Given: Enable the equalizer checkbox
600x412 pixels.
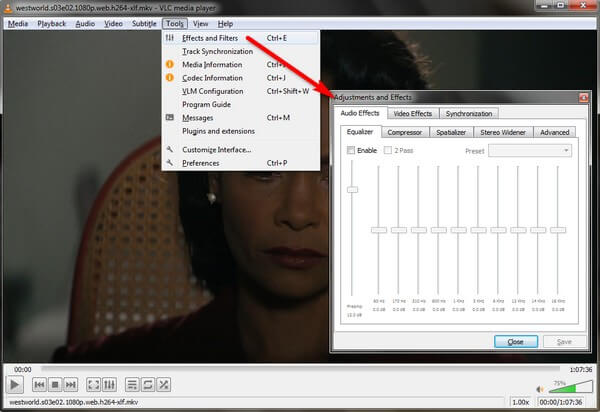Looking at the screenshot, I should tap(351, 150).
